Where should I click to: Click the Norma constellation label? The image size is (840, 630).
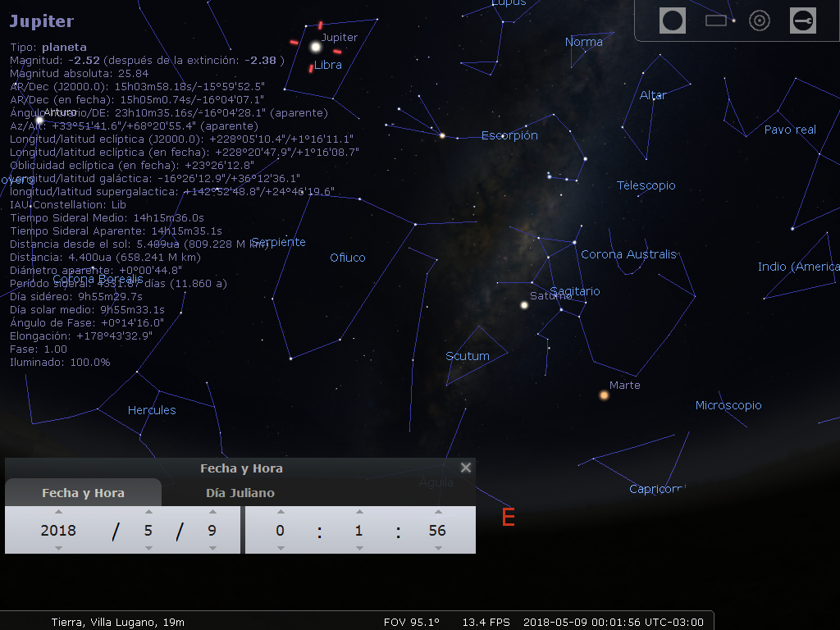(584, 42)
